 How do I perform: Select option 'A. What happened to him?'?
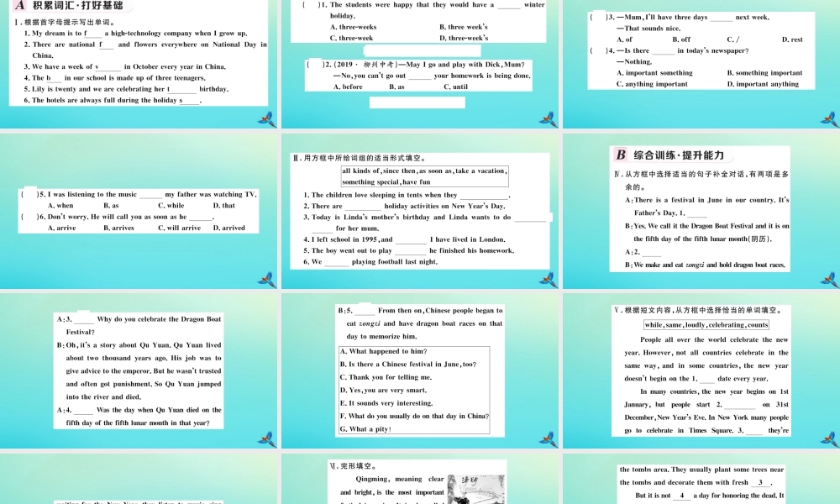(384, 351)
